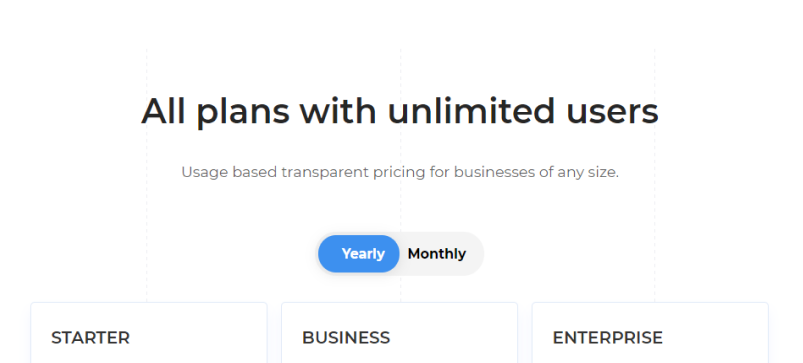Image resolution: width=803 pixels, height=363 pixels.
Task: Select the BUSINESS plan title
Action: [x=346, y=338]
